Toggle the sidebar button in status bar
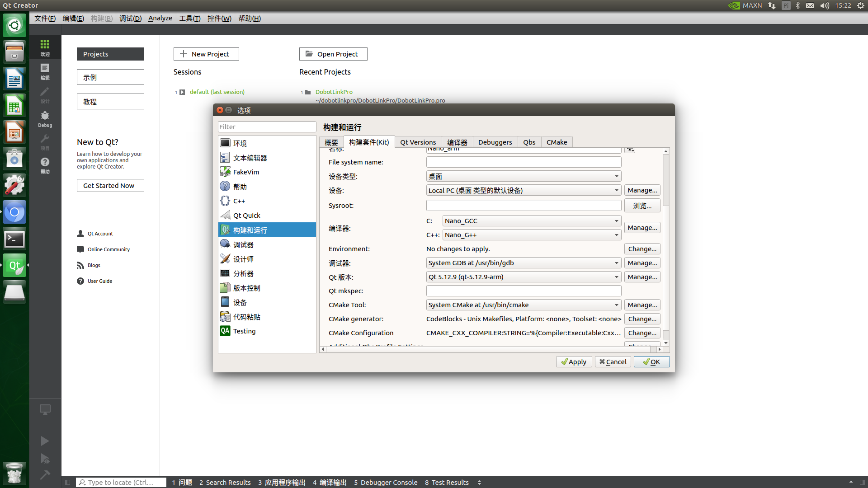This screenshot has height=488, width=868. [x=67, y=483]
